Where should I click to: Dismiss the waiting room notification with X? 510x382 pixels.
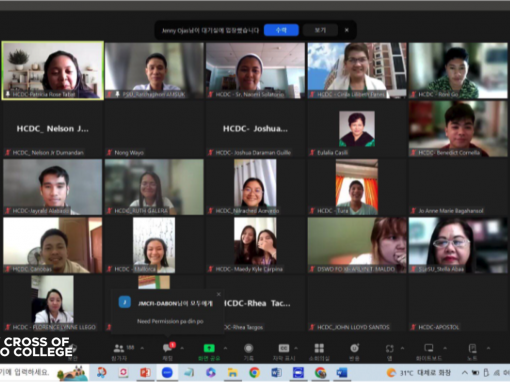click(347, 30)
